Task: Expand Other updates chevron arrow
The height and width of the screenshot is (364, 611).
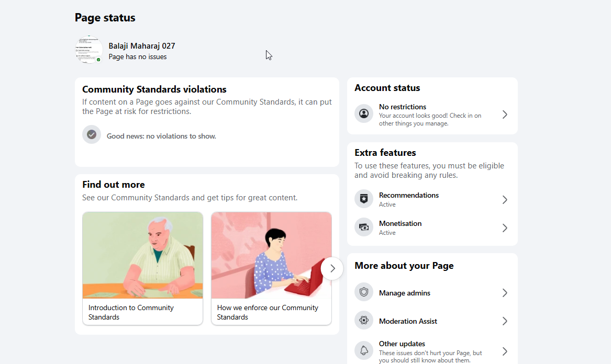Action: [505, 351]
